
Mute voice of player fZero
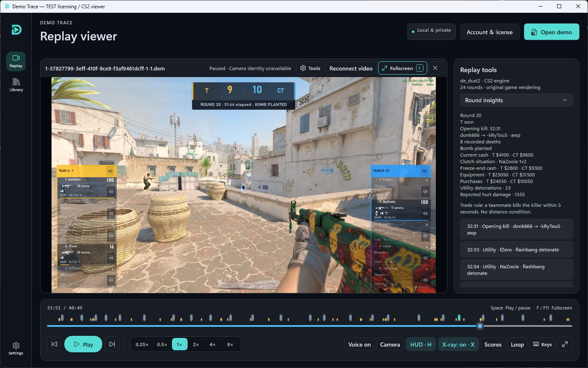coord(111,258)
